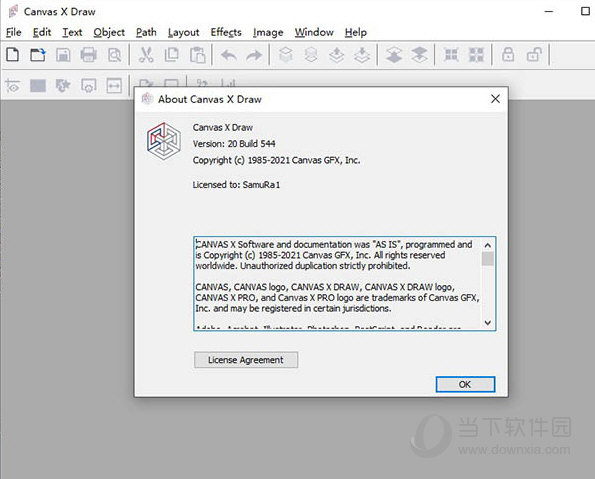Screen dimensions: 595x479
Task: Click the Print icon
Action: coord(88,55)
